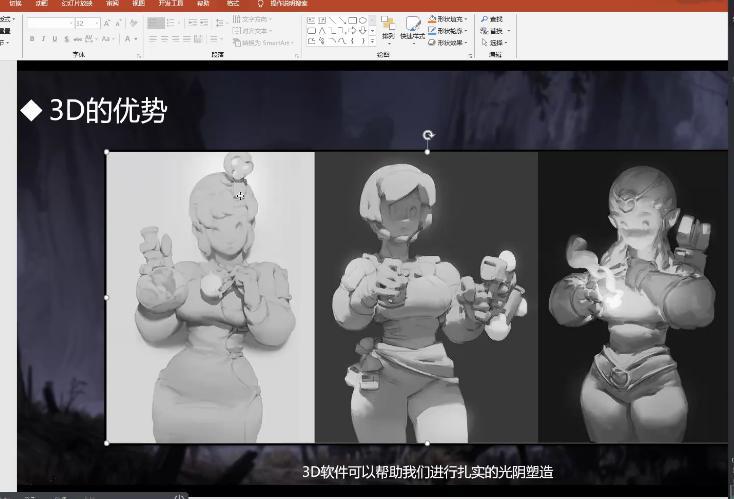The width and height of the screenshot is (734, 499).
Task: Increase the list indent level
Action: [204, 22]
